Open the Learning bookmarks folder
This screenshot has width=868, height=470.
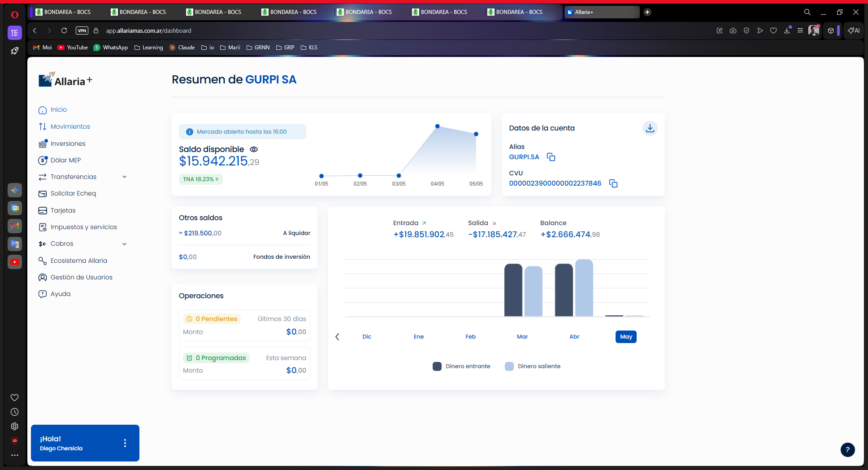coord(148,48)
